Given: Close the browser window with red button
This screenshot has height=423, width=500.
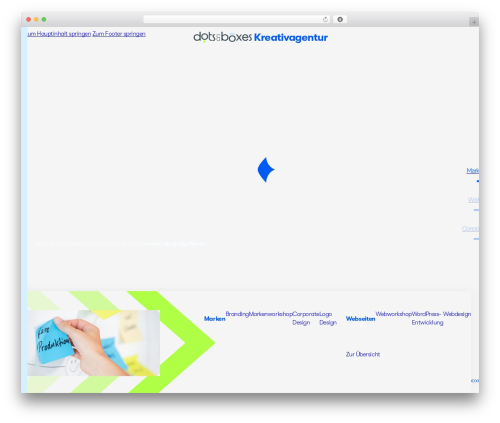Looking at the screenshot, I should pyautogui.click(x=29, y=20).
